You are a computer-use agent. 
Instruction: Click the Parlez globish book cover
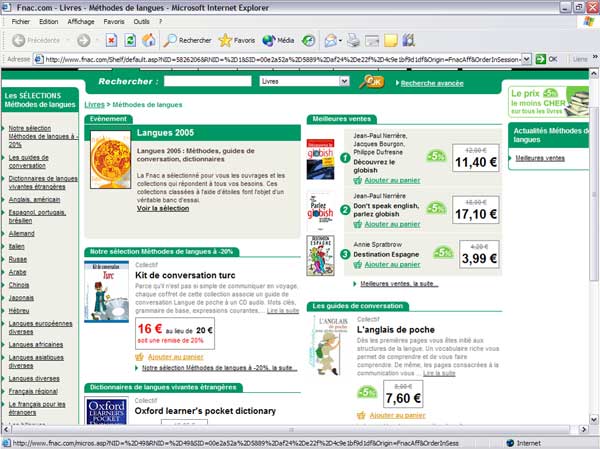(x=320, y=211)
